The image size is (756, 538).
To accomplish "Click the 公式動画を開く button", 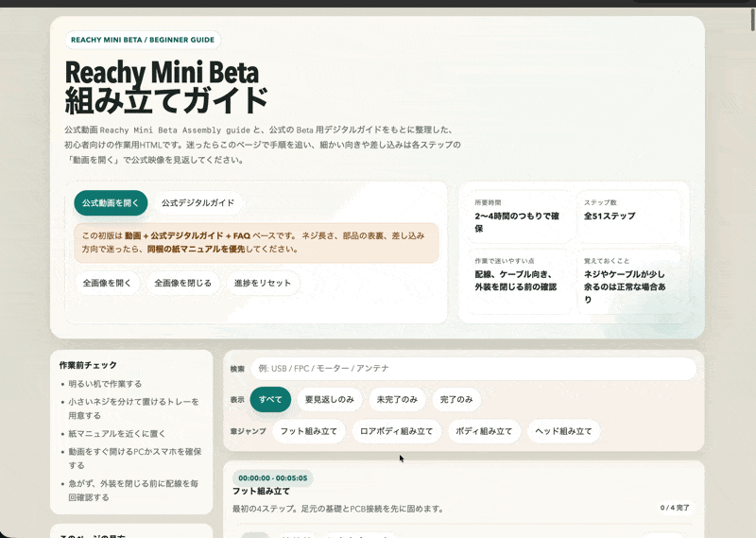I will (111, 203).
